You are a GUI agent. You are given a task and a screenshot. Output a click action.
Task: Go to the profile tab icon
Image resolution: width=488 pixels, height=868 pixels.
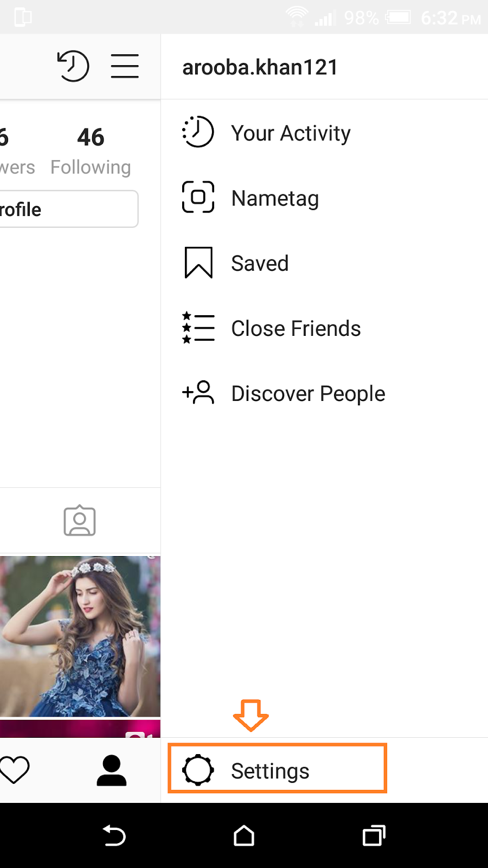click(112, 770)
